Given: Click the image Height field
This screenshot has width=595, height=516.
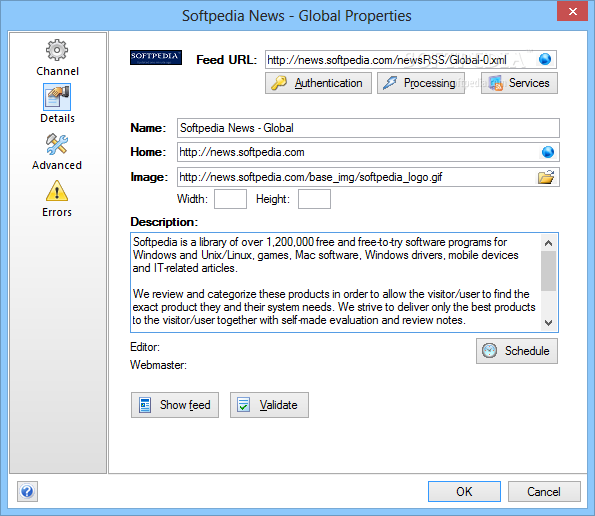Looking at the screenshot, I should pyautogui.click(x=314, y=199).
